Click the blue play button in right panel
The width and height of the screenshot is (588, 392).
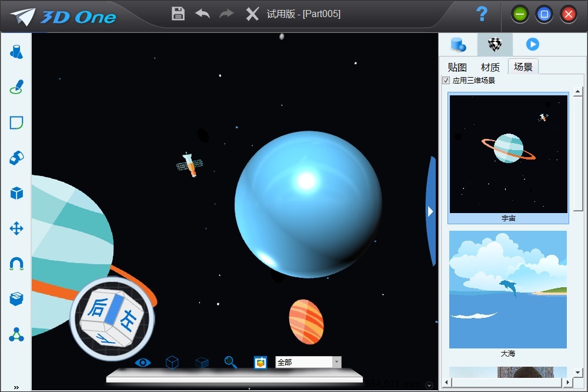[x=532, y=45]
